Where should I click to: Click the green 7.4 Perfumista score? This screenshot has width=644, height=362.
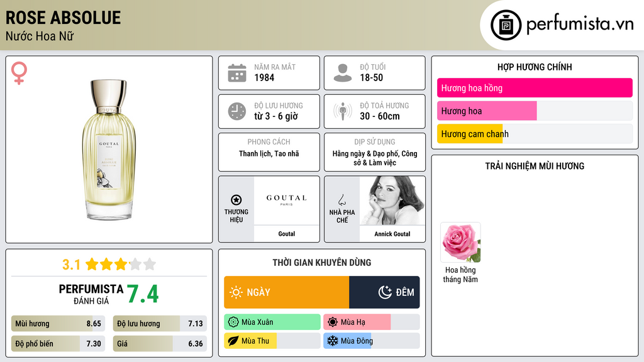(x=143, y=294)
